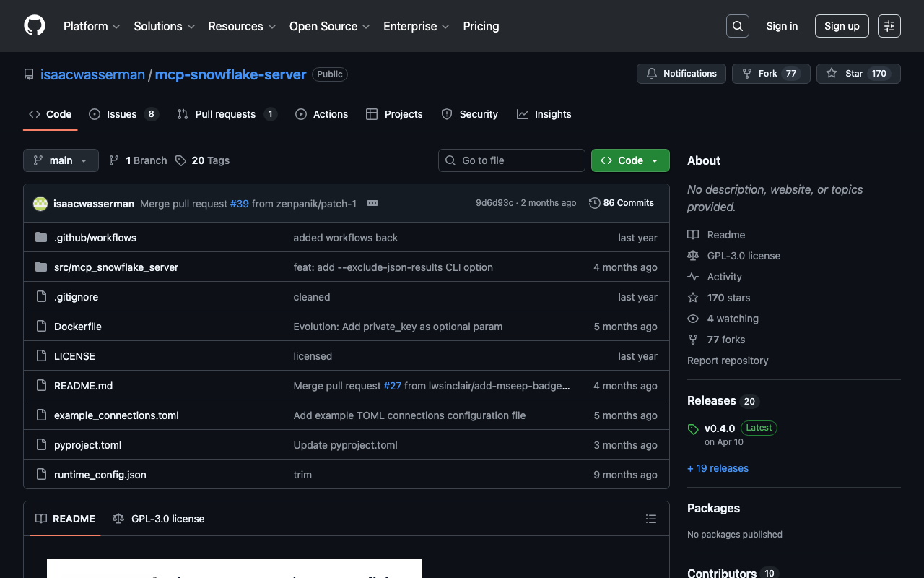The height and width of the screenshot is (578, 924).
Task: Click the Notifications bell button
Action: [681, 74]
